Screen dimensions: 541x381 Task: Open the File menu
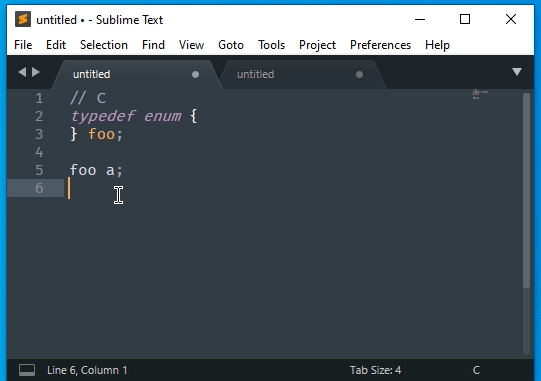point(23,45)
